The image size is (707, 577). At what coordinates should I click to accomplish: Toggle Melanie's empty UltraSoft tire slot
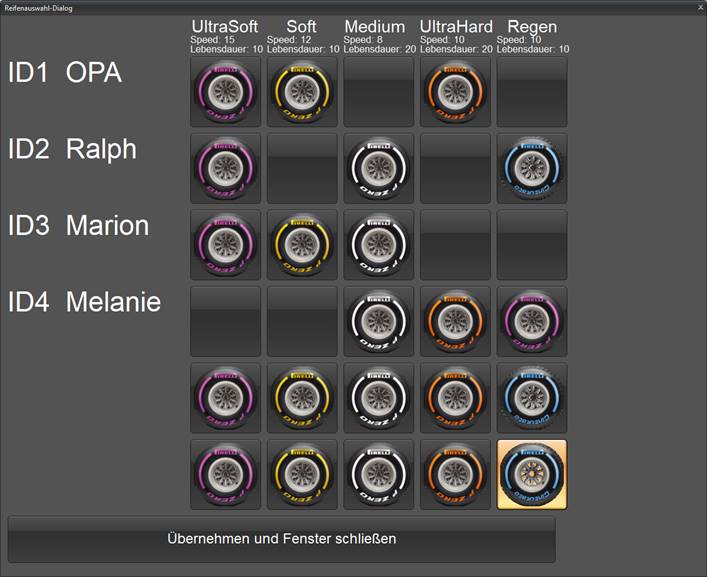pos(225,321)
